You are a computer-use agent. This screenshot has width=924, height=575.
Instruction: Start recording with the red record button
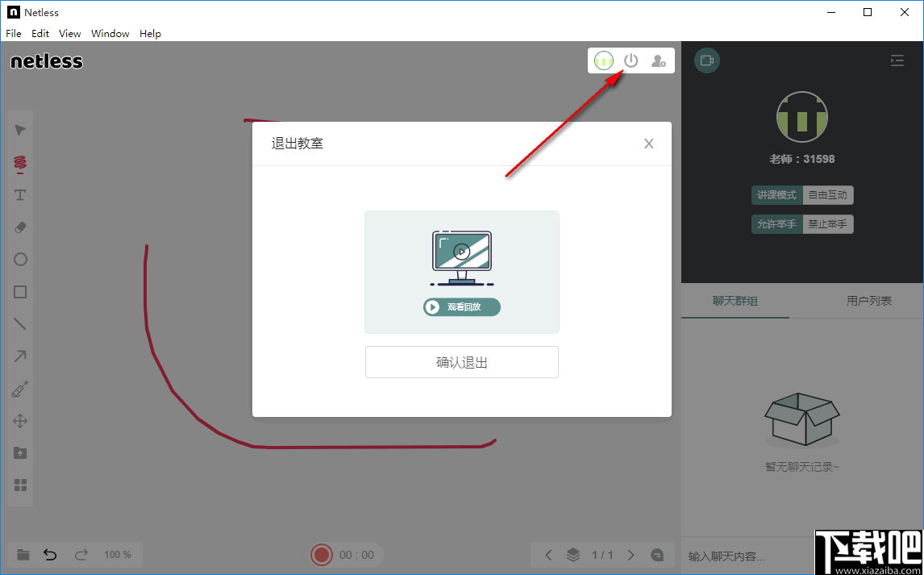pyautogui.click(x=321, y=554)
